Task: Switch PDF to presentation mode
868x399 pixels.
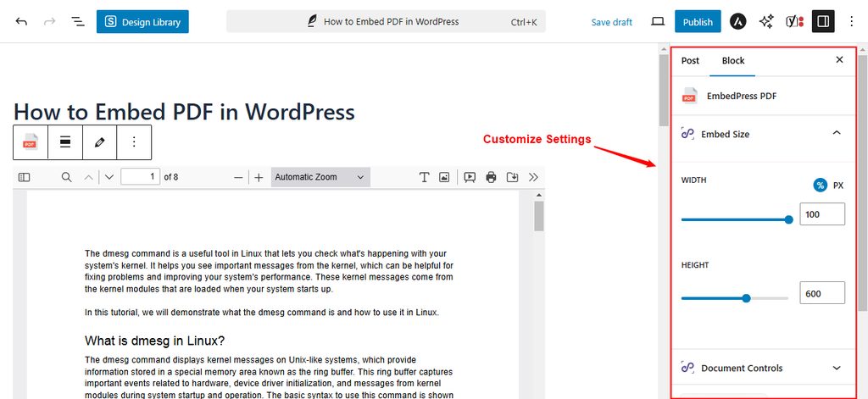Action: pos(470,177)
